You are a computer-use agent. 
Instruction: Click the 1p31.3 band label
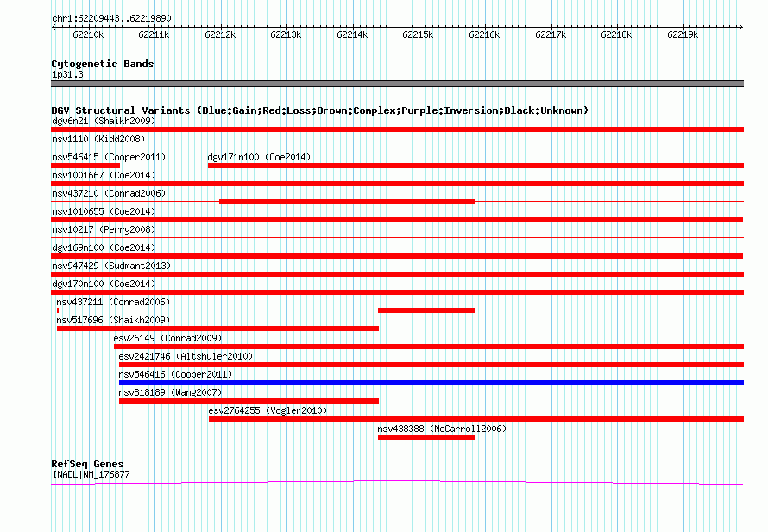pos(67,74)
